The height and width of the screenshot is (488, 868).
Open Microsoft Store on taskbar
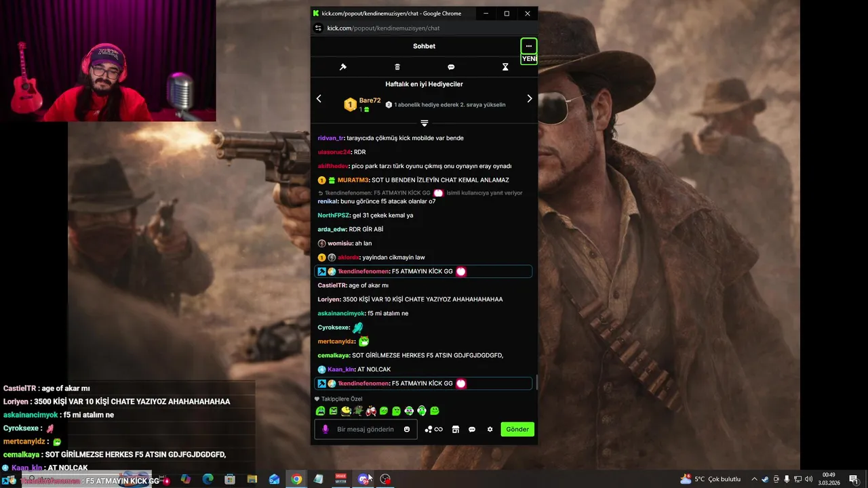(x=230, y=479)
